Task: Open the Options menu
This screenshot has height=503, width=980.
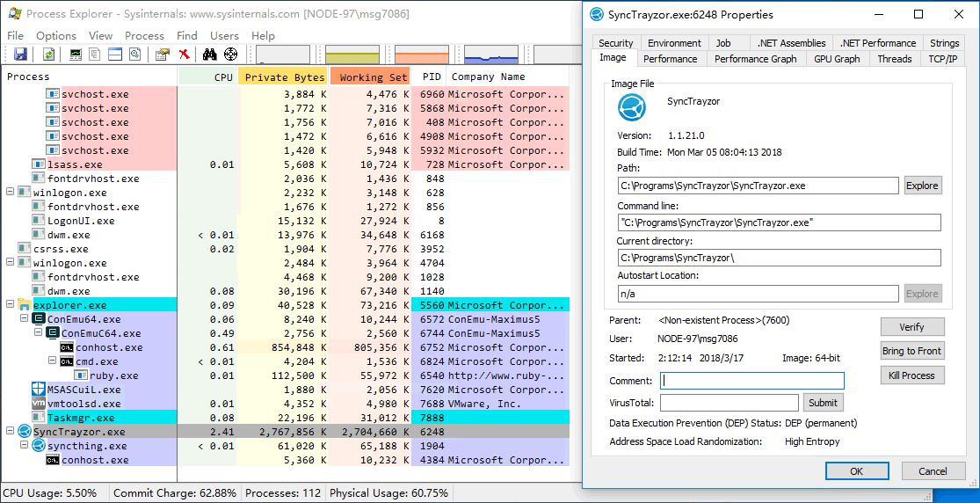Action: tap(56, 36)
